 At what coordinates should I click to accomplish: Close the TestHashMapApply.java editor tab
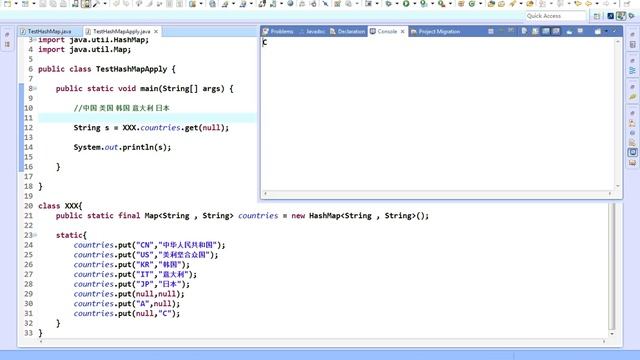click(x=156, y=31)
